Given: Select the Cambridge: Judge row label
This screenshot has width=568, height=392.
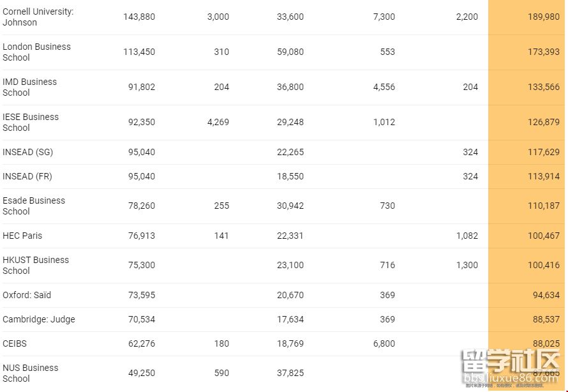Looking at the screenshot, I should 39,319.
